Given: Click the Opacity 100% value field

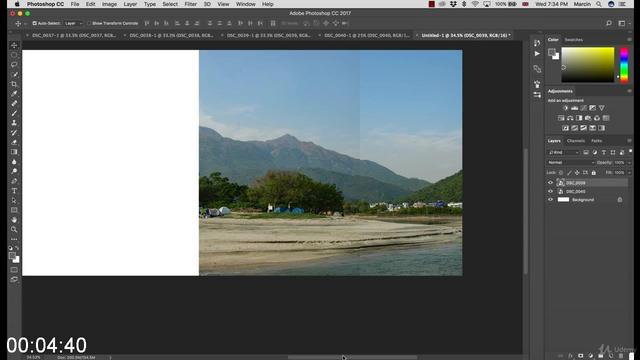Looking at the screenshot, I should 620,162.
